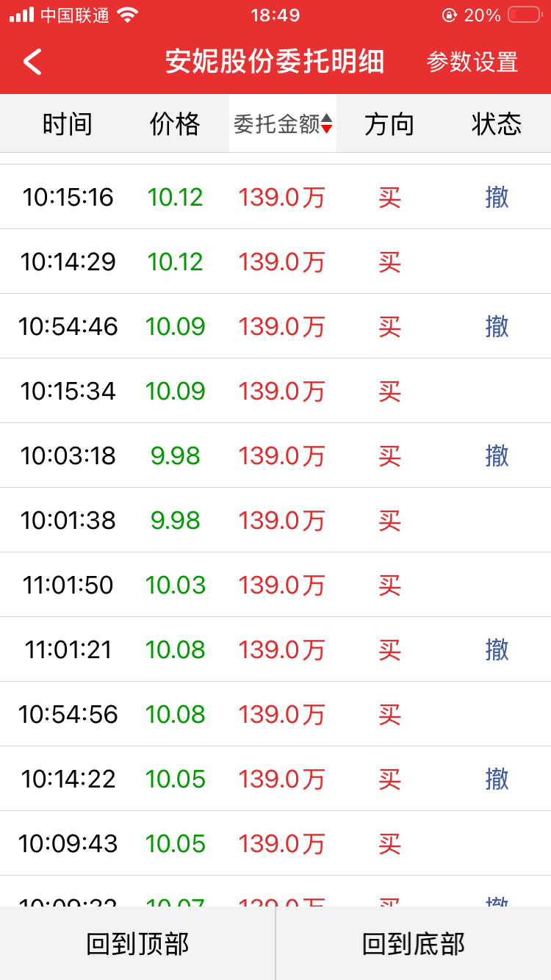Tap 撤 status on the 11:01:21 row
Viewport: 551px width, 980px height.
(497, 649)
